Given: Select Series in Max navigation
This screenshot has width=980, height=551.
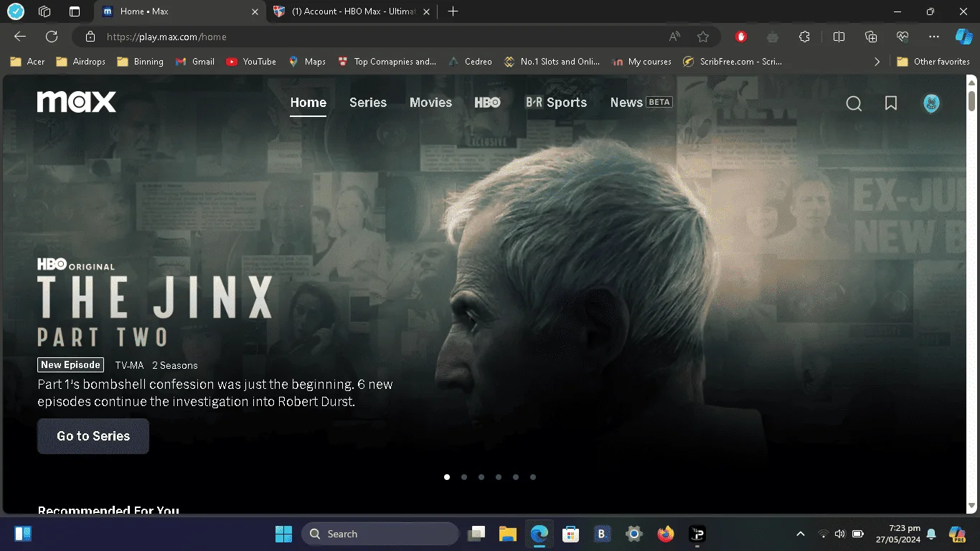Looking at the screenshot, I should click(368, 103).
